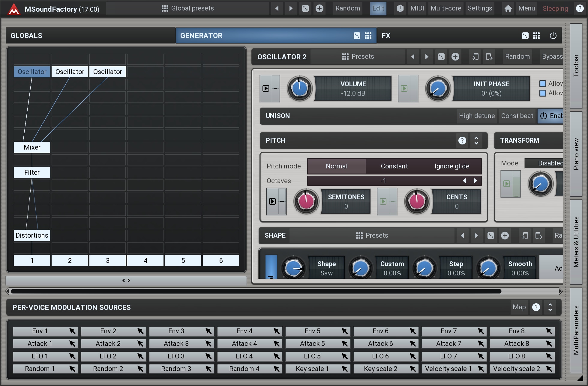Expand Per-voice Modulation Sources panel arrows
Screen dimensions: 588x386
click(550, 307)
